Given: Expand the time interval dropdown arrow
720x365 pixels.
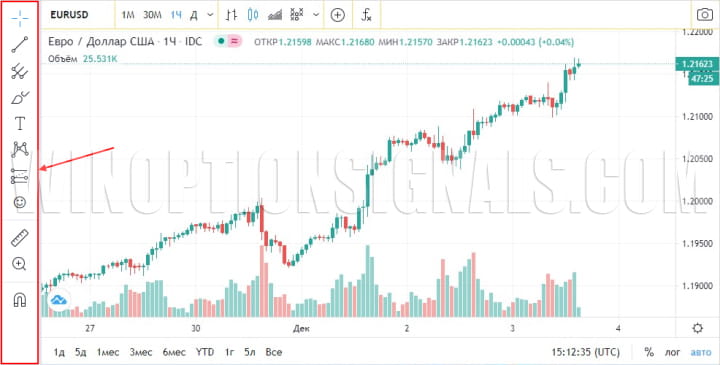Looking at the screenshot, I should coord(210,15).
